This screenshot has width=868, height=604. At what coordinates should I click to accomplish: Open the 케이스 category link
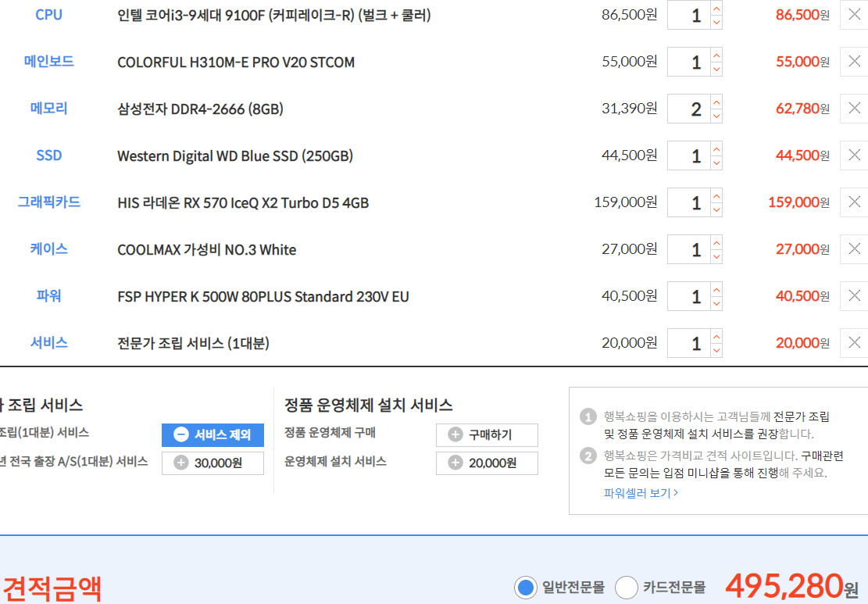48,249
